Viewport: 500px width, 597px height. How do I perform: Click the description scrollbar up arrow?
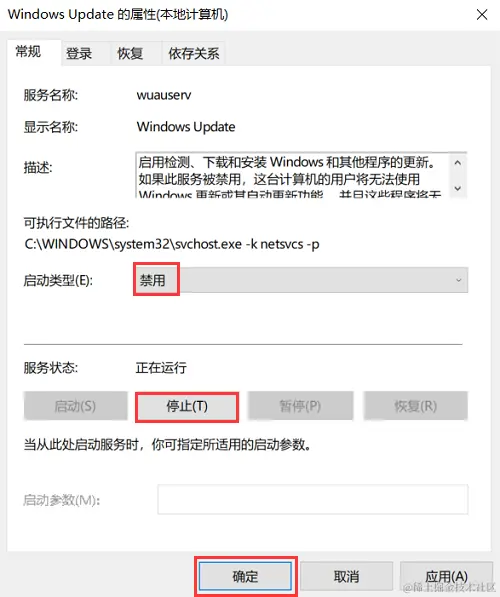click(x=458, y=163)
